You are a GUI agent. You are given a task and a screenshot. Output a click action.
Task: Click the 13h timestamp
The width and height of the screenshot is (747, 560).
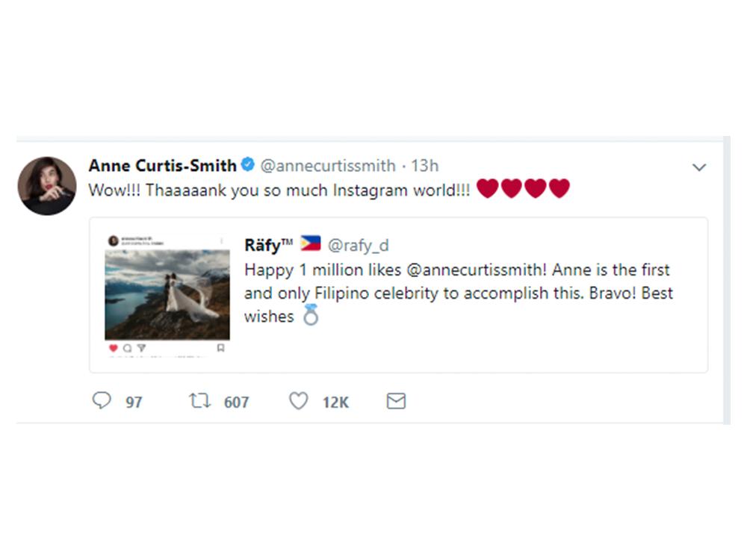(x=425, y=165)
